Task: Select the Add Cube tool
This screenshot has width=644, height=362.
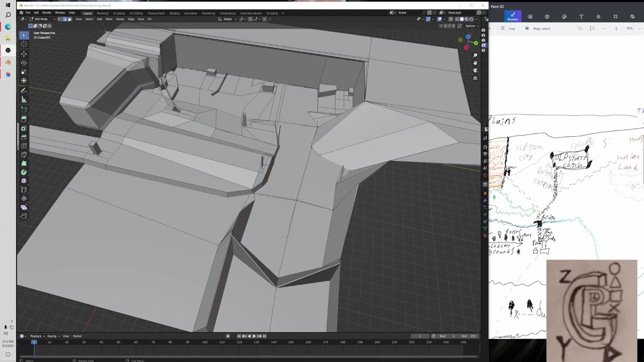Action: [x=24, y=109]
